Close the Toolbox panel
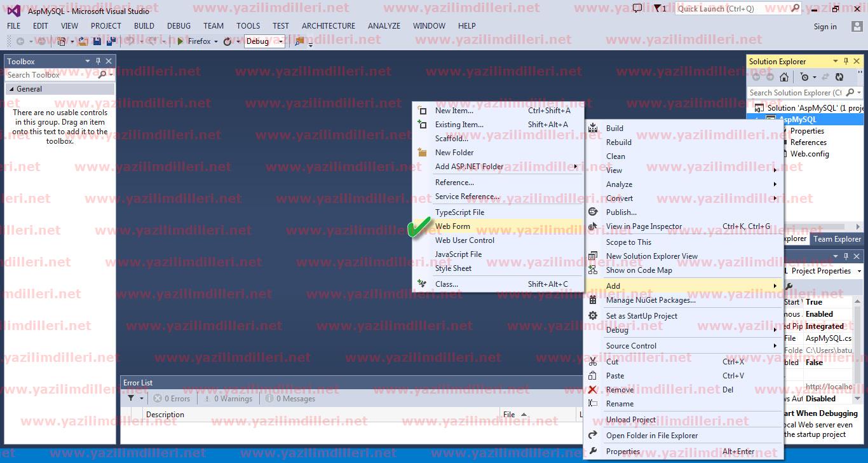 click(x=109, y=61)
